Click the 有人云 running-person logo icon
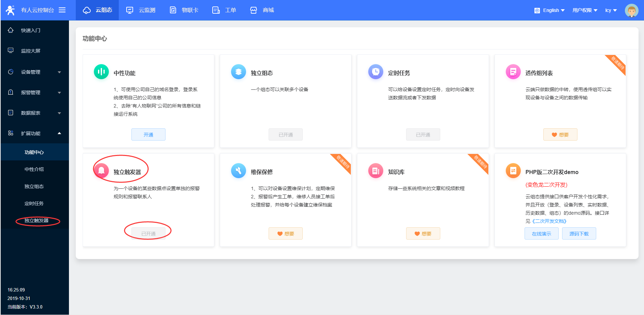 10,10
